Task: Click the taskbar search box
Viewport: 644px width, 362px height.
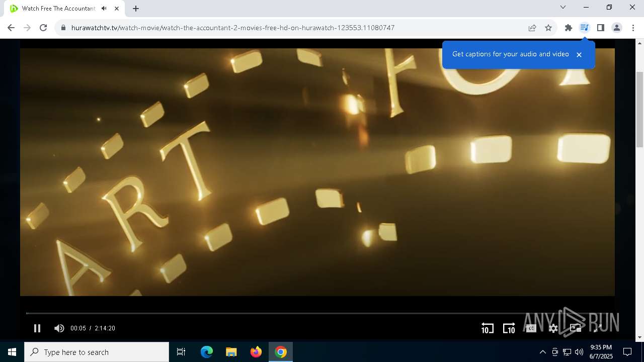Action: click(97, 352)
